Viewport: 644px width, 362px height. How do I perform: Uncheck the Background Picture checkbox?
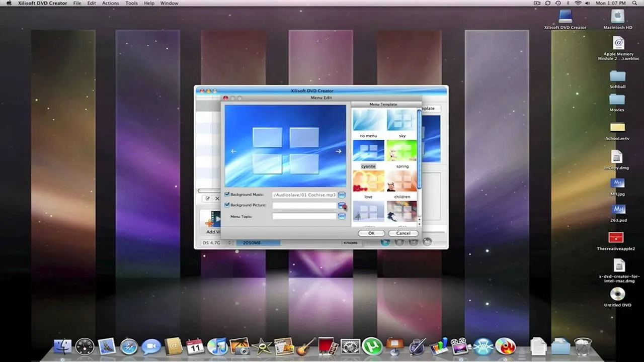227,205
